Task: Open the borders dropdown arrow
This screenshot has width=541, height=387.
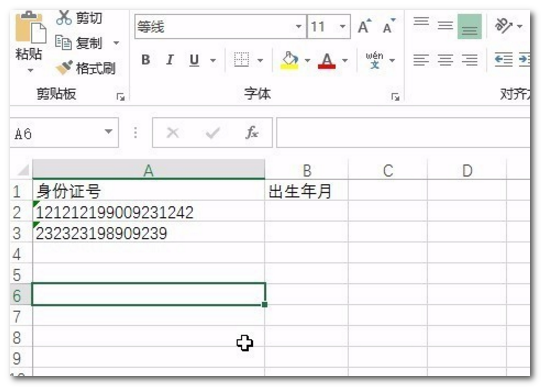Action: tap(260, 60)
